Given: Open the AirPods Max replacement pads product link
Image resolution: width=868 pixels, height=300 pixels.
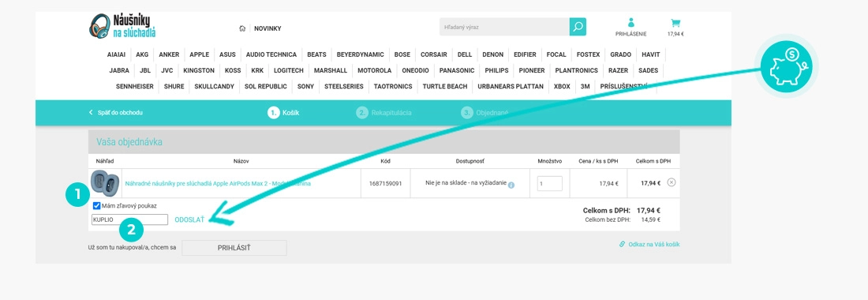Looking at the screenshot, I should coord(218,183).
